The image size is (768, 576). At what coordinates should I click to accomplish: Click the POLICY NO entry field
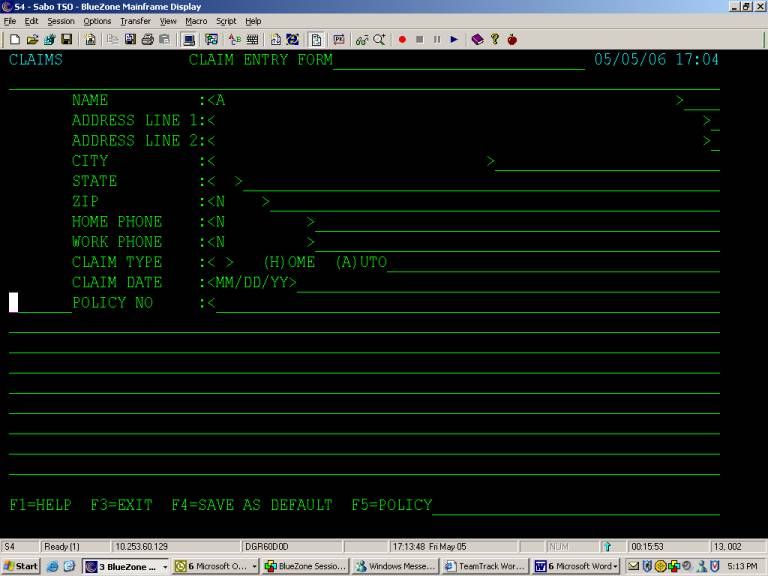(468, 303)
